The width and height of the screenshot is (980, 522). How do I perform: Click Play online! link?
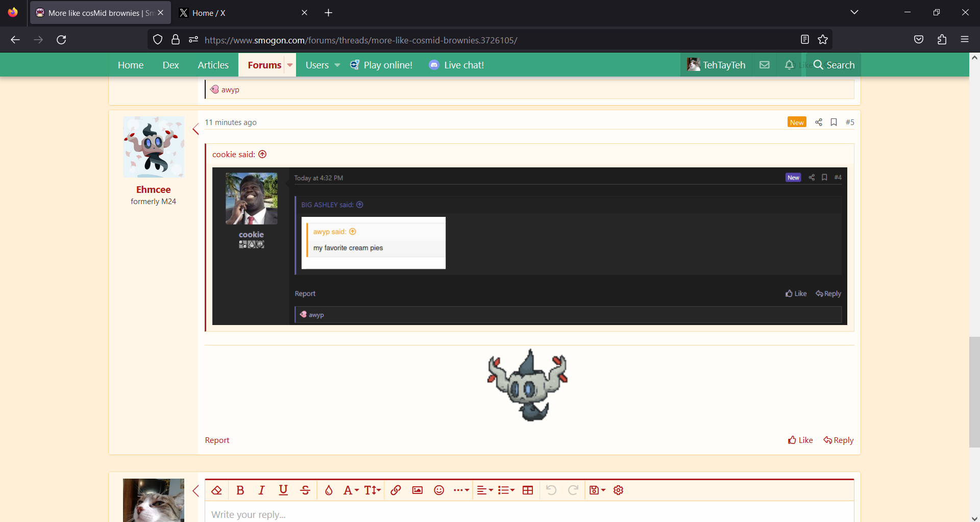tap(381, 65)
